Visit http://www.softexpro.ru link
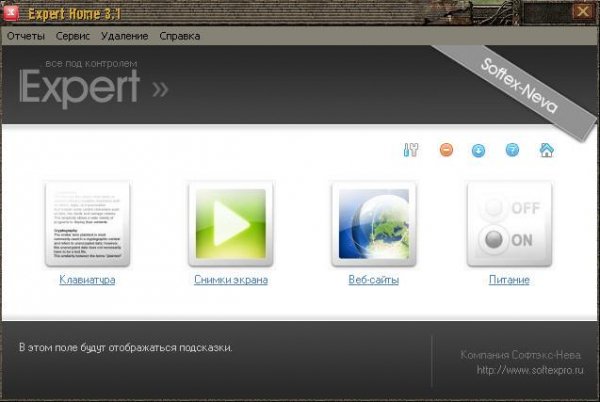Screen dimensions: 600x402 (530, 370)
